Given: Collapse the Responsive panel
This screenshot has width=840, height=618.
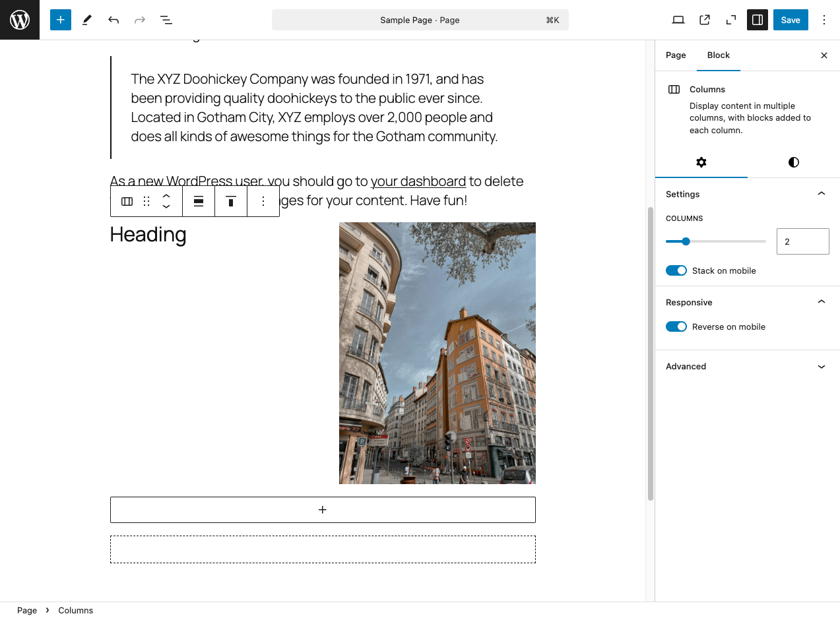Looking at the screenshot, I should tap(748, 302).
